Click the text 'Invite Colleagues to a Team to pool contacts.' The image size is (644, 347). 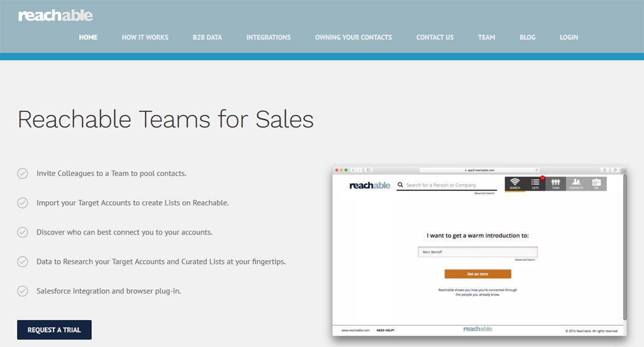[111, 173]
